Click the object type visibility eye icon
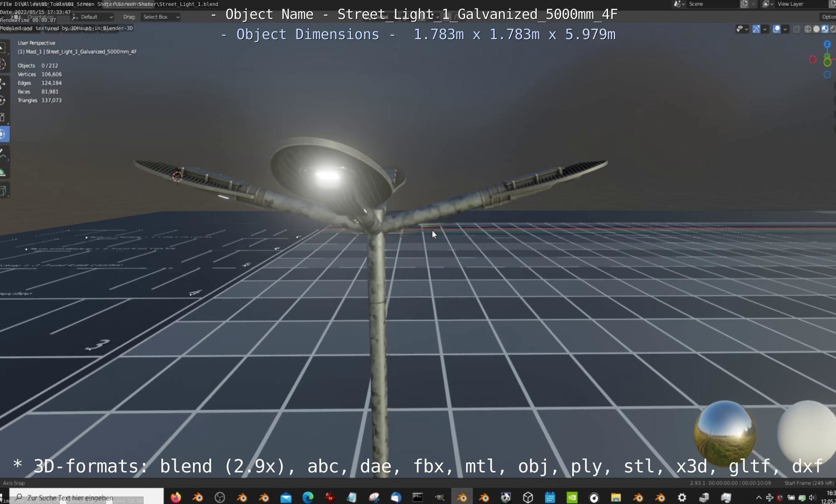 pyautogui.click(x=740, y=29)
